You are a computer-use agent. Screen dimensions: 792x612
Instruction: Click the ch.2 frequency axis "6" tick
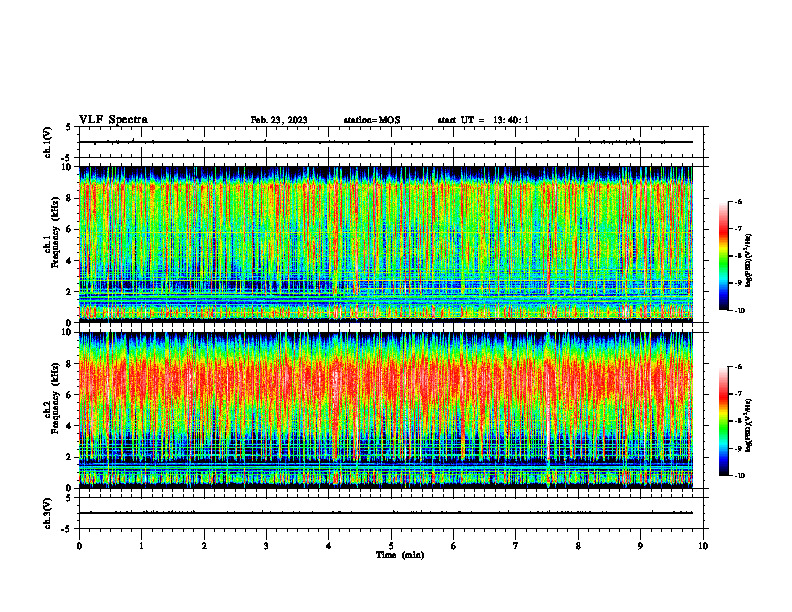pyautogui.click(x=69, y=395)
